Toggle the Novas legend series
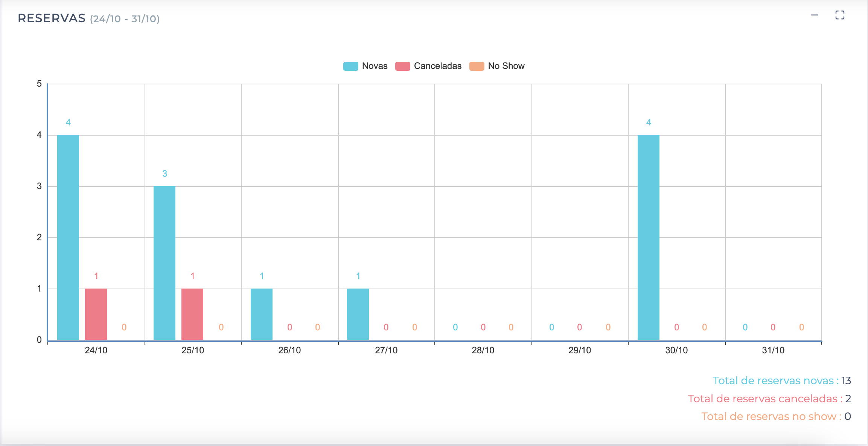868x446 pixels. pos(374,66)
